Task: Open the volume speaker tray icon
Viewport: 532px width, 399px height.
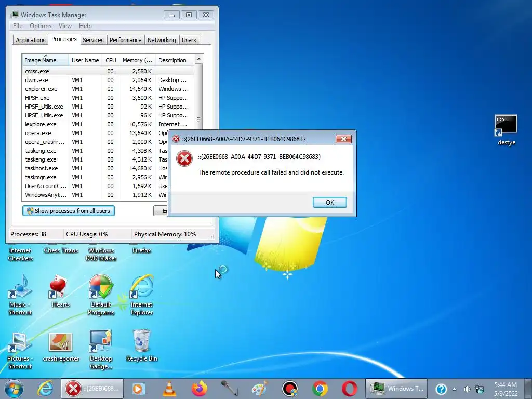Action: tap(467, 389)
